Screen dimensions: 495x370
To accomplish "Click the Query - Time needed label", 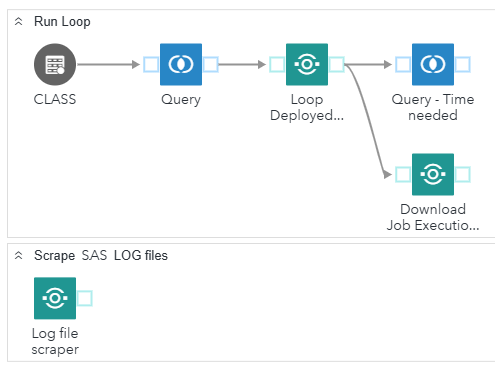I will click(x=433, y=107).
